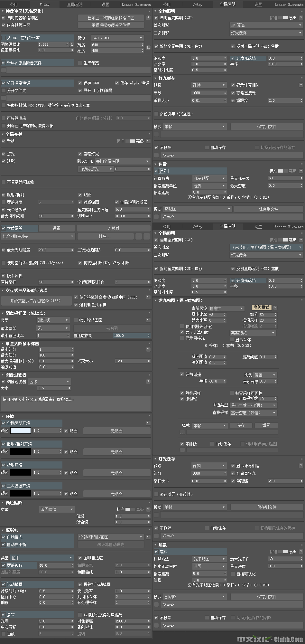Image resolution: width=305 pixels, height=644 pixels.
Task: Click 重置虚拟帧缓冲区位置 button
Action: point(111,25)
